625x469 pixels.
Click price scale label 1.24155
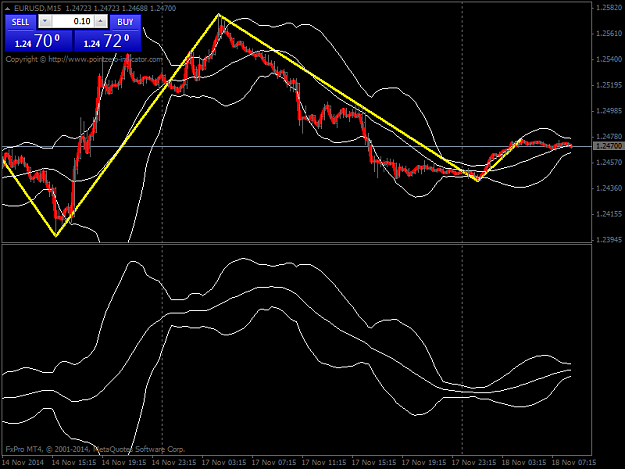(609, 214)
